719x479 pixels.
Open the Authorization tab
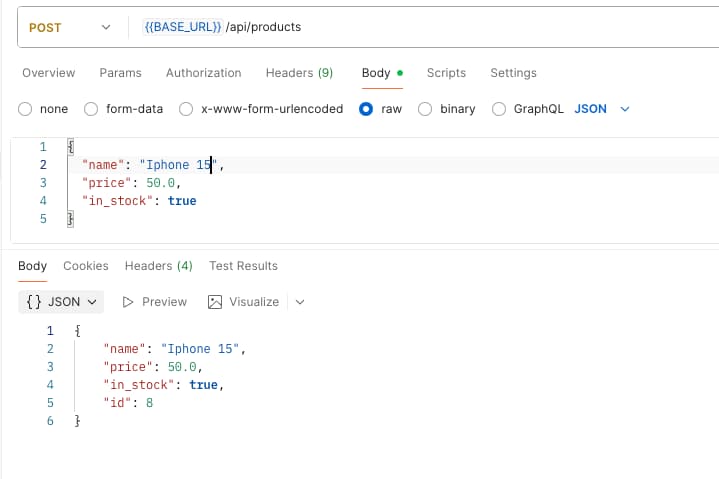(x=203, y=73)
